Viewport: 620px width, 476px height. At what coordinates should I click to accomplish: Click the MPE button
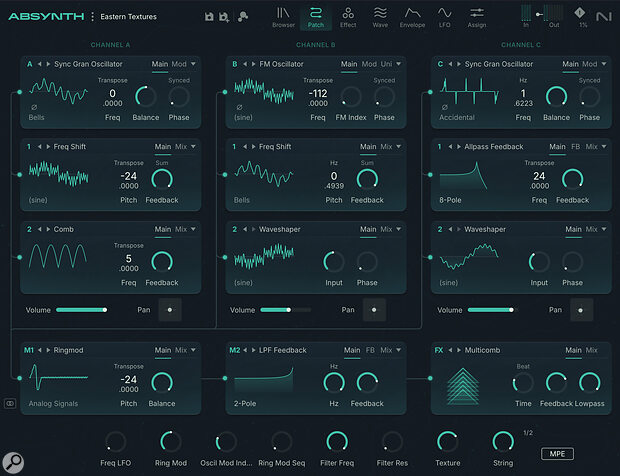(x=557, y=454)
